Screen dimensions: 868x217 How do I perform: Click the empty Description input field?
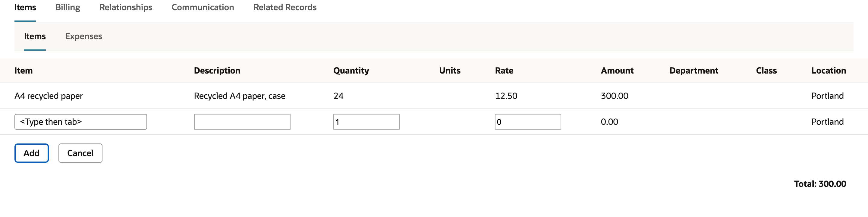tap(242, 122)
